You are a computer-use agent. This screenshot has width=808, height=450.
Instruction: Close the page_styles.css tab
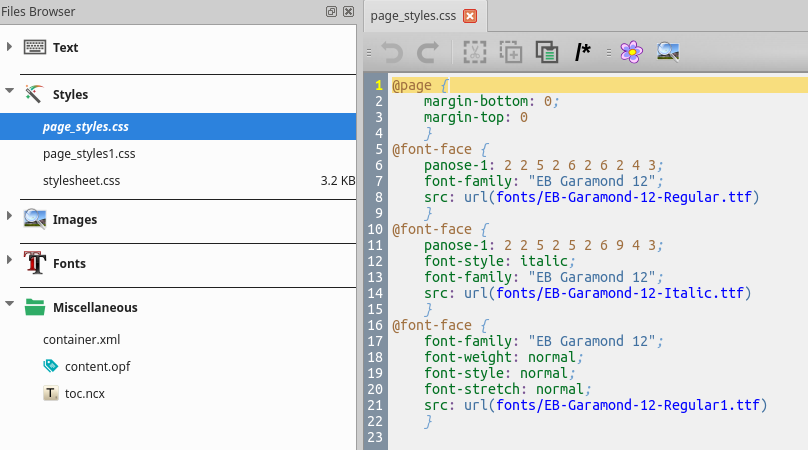(470, 16)
